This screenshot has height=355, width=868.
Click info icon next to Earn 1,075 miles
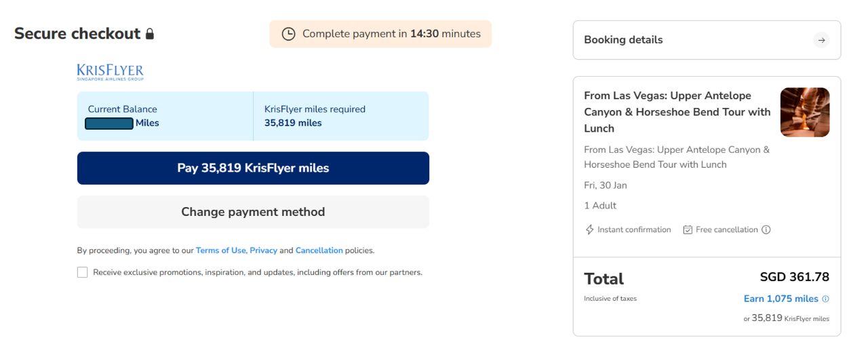[825, 299]
